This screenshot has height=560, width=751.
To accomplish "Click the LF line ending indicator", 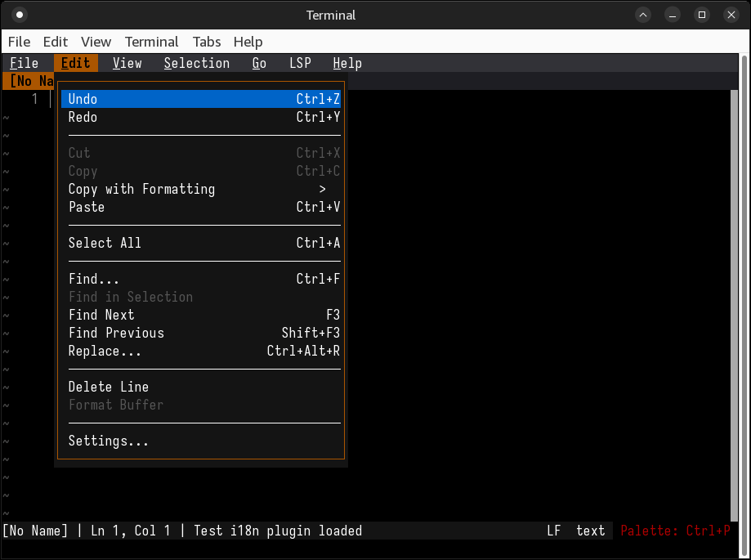I will pos(554,531).
